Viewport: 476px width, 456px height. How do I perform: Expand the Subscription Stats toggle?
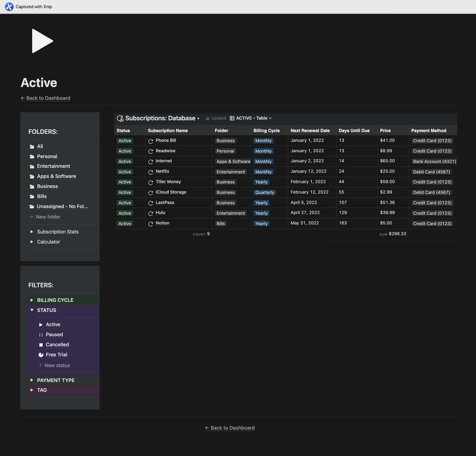[x=32, y=232]
